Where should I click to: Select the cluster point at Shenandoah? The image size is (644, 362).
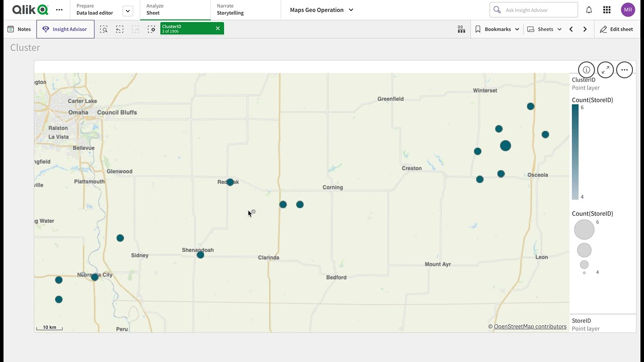point(200,255)
